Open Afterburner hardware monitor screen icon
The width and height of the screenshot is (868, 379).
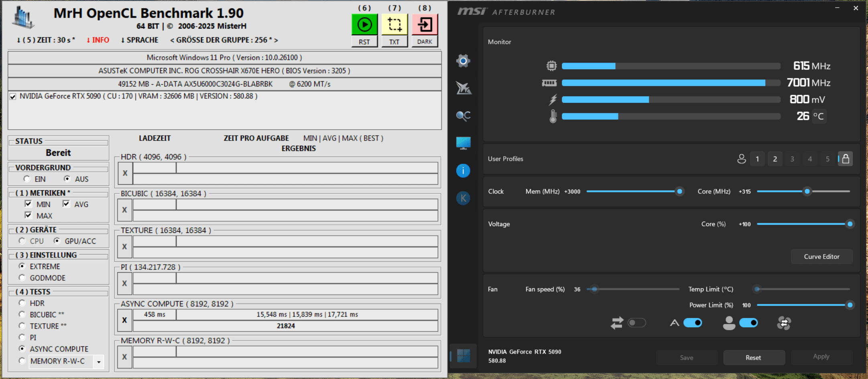tap(463, 143)
